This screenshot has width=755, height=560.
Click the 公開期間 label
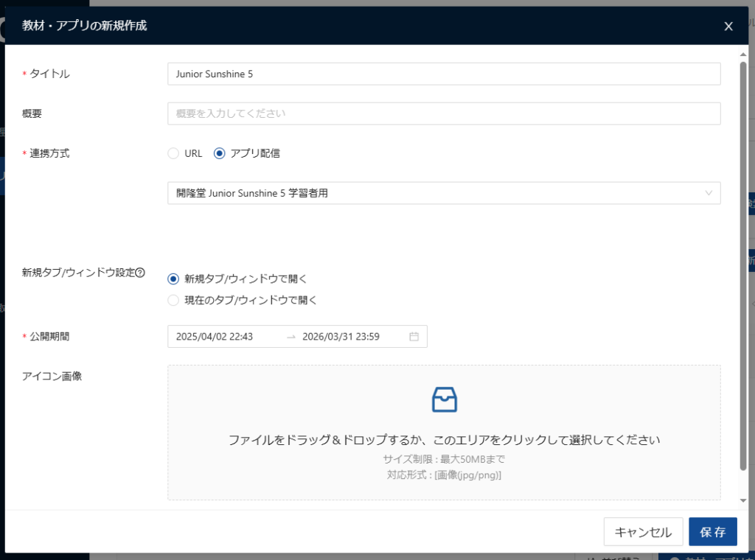[x=49, y=337]
